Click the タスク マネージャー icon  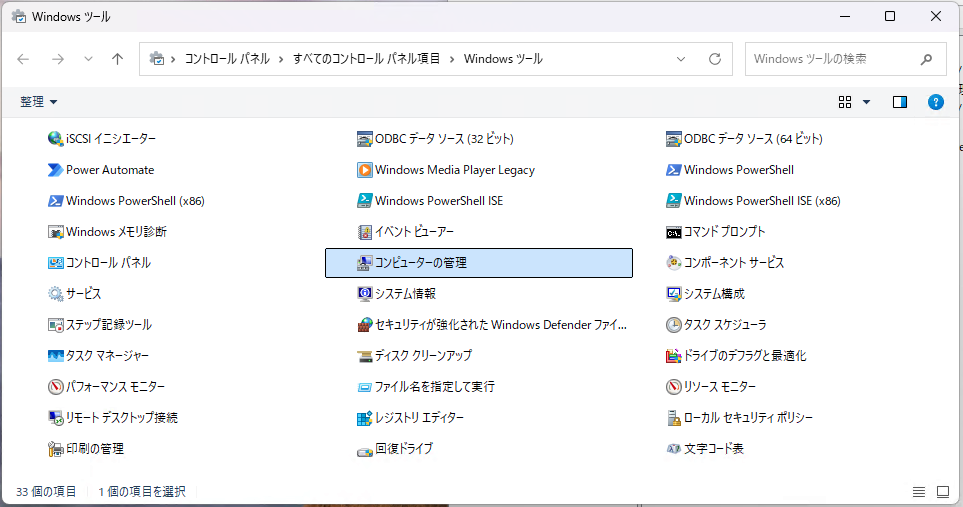56,356
